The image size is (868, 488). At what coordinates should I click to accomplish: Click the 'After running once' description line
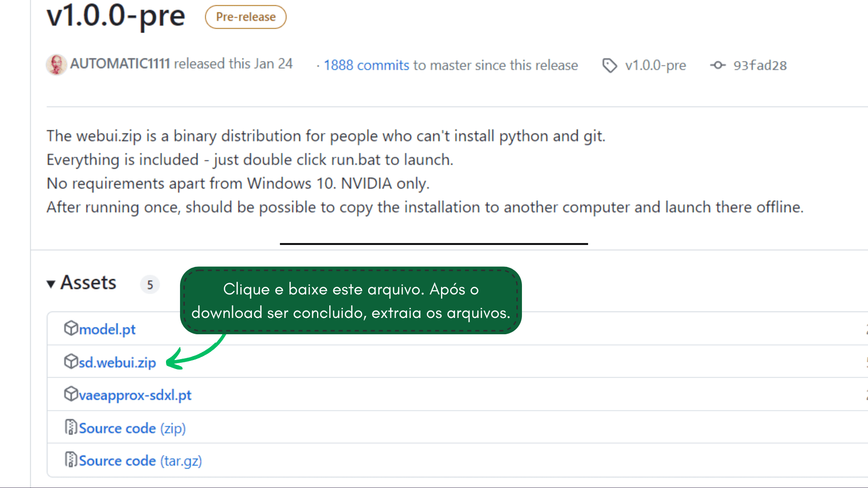425,207
